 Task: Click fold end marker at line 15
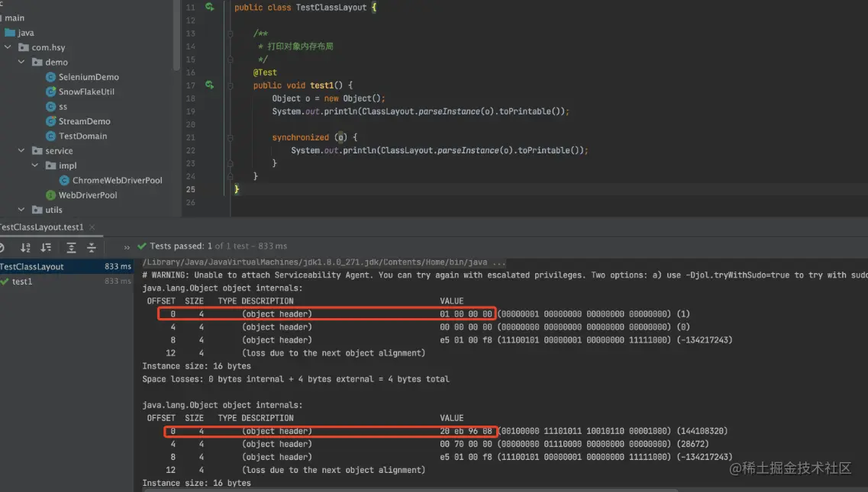click(x=231, y=59)
